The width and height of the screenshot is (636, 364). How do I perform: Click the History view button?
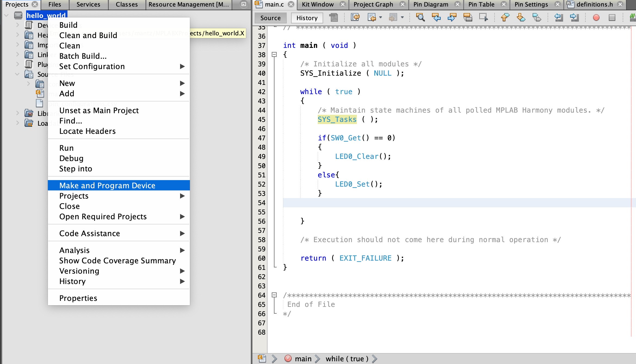pos(307,18)
